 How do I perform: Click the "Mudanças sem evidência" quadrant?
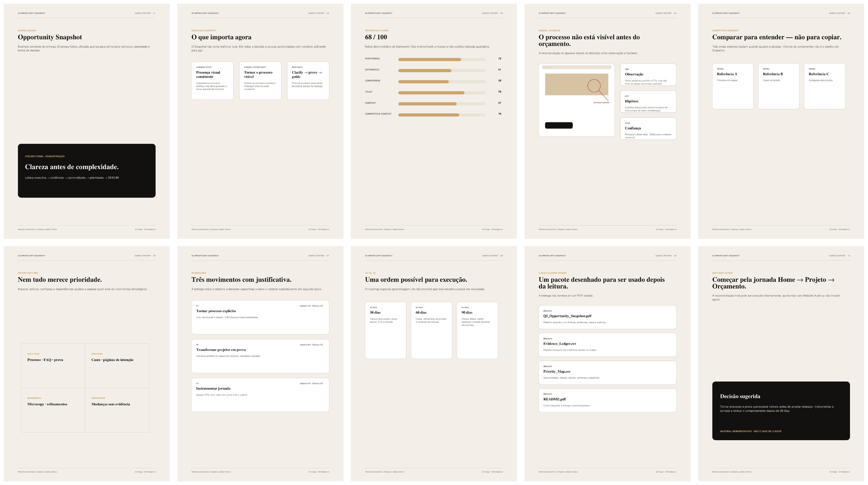(x=117, y=410)
